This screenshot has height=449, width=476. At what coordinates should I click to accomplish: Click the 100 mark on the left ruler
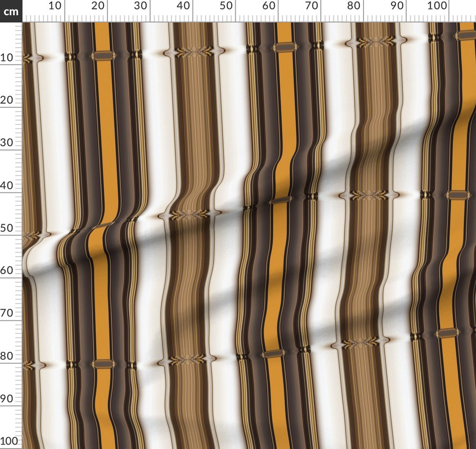(9, 441)
